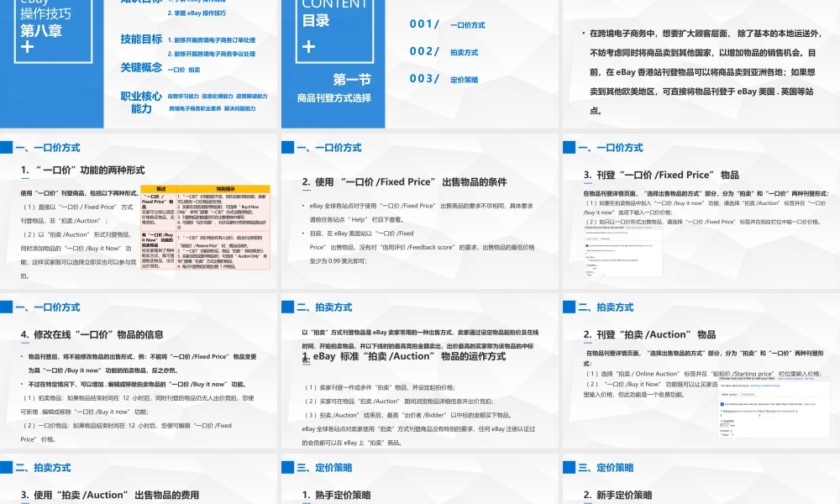
Task: Click the Starting price input field
Action: coord(729,416)
